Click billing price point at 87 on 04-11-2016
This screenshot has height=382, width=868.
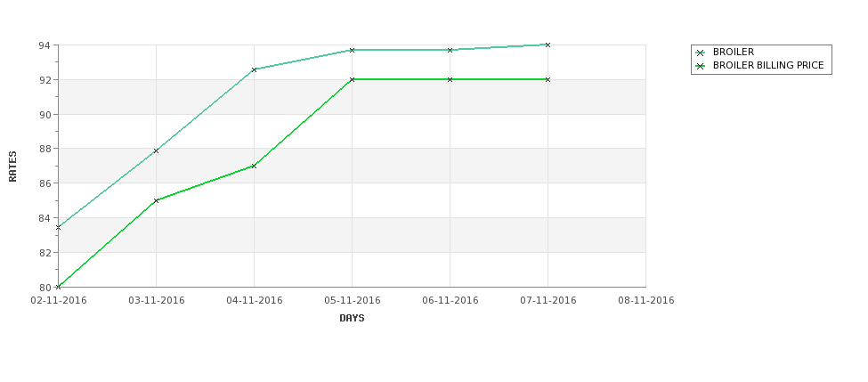point(254,166)
